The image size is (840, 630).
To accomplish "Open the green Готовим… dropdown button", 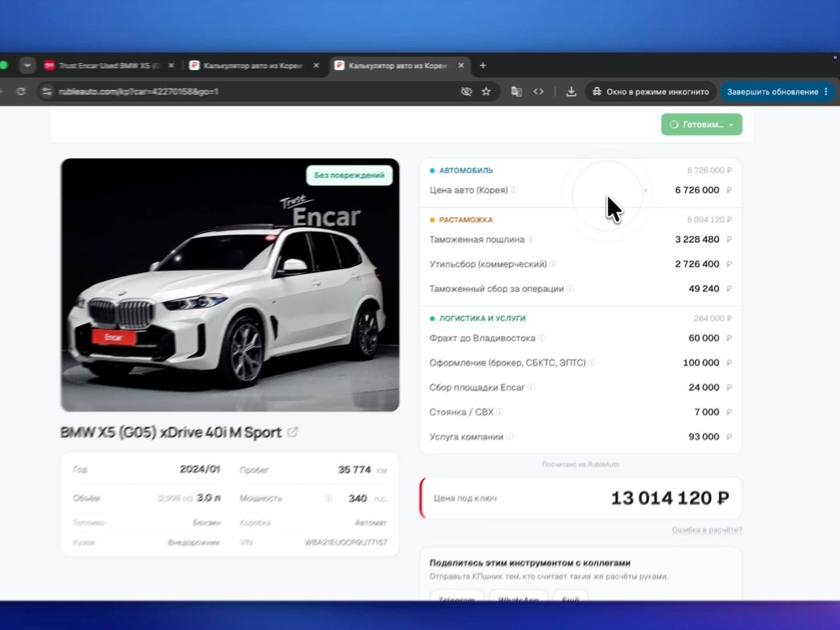I will coord(702,124).
